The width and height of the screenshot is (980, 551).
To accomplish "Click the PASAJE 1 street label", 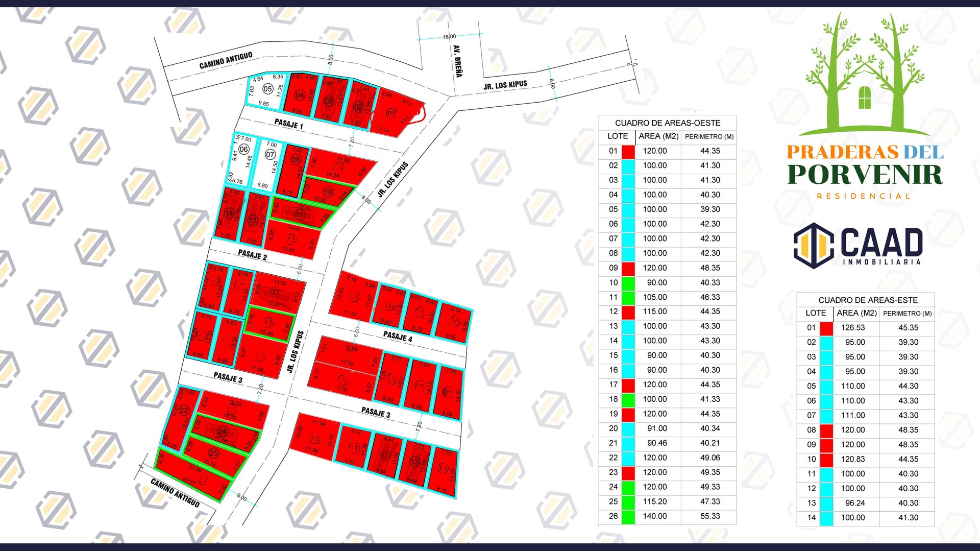I will pos(288,124).
